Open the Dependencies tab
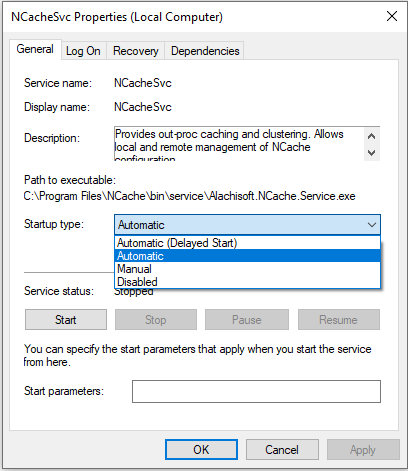Screen dimensions: 408x471 [x=205, y=51]
